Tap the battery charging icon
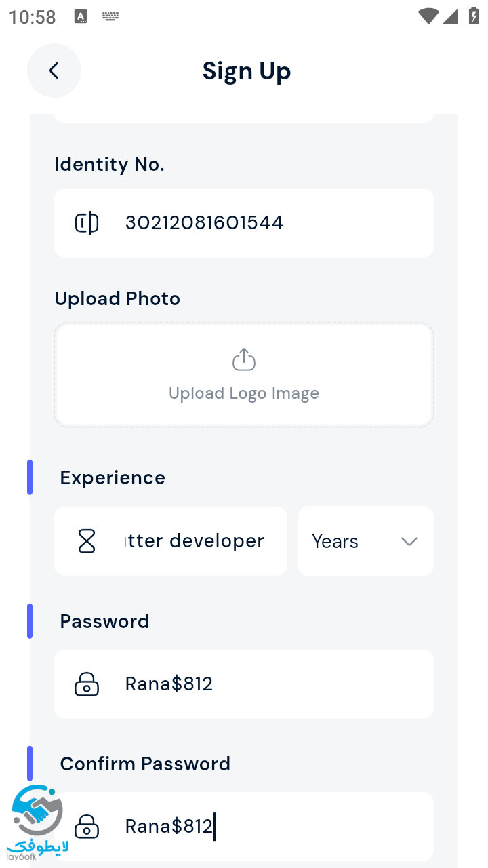Viewport: 488px width, 868px height. pyautogui.click(x=473, y=16)
